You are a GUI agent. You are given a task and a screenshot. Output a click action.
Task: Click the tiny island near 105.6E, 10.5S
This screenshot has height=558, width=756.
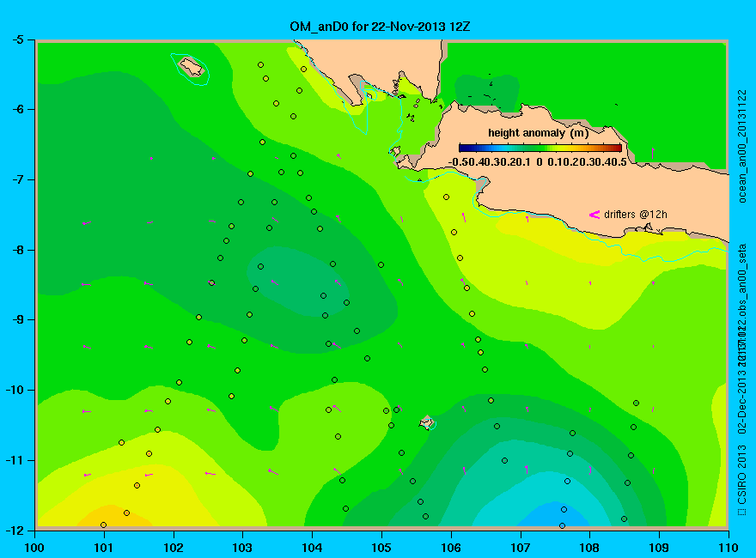(427, 422)
